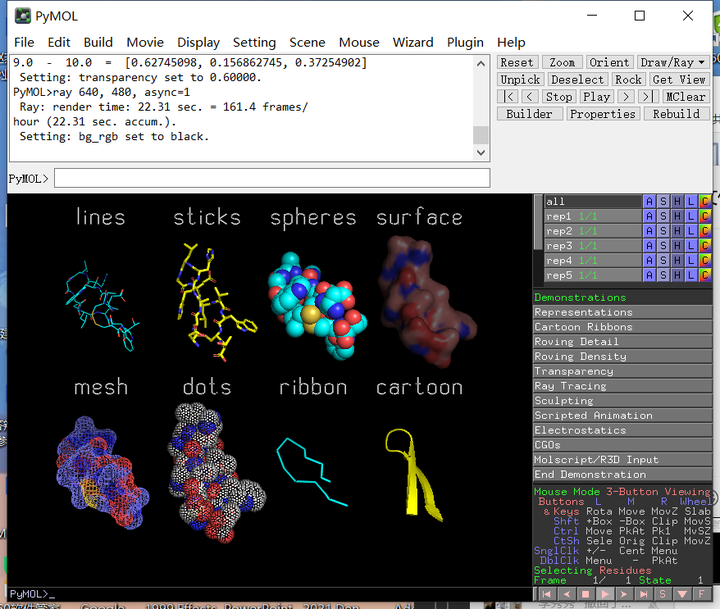The height and width of the screenshot is (609, 720).
Task: Click the rewind-to-start button in bottom playback bar
Action: [x=546, y=594]
